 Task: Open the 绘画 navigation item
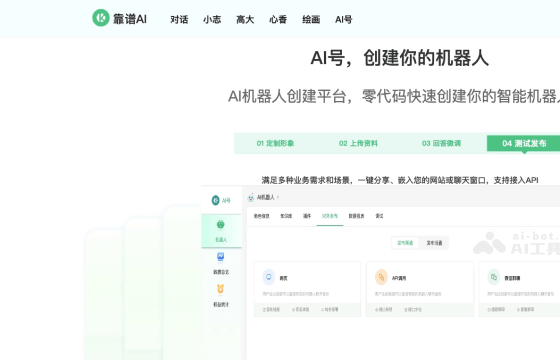coord(311,19)
